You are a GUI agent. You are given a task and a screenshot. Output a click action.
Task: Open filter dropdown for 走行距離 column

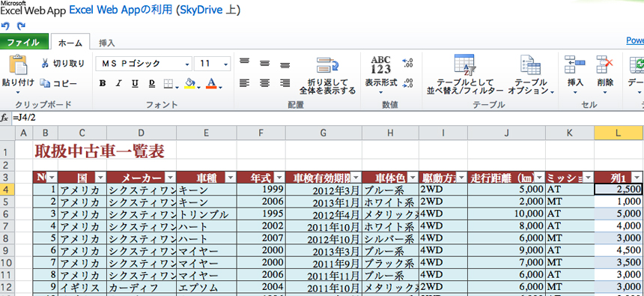(x=539, y=178)
